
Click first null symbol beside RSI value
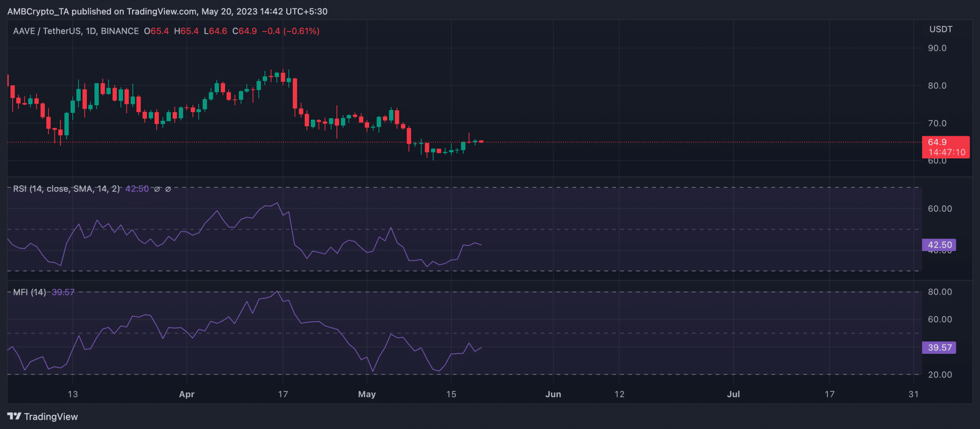coord(157,189)
